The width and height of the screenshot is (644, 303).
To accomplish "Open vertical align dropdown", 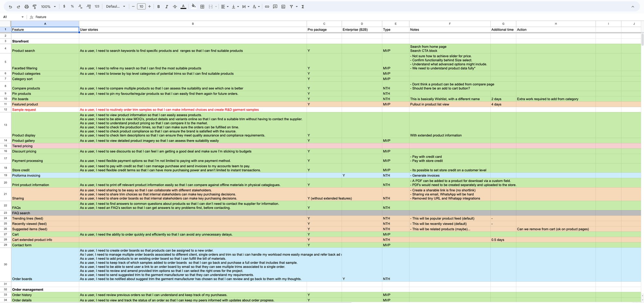I will [235, 6].
